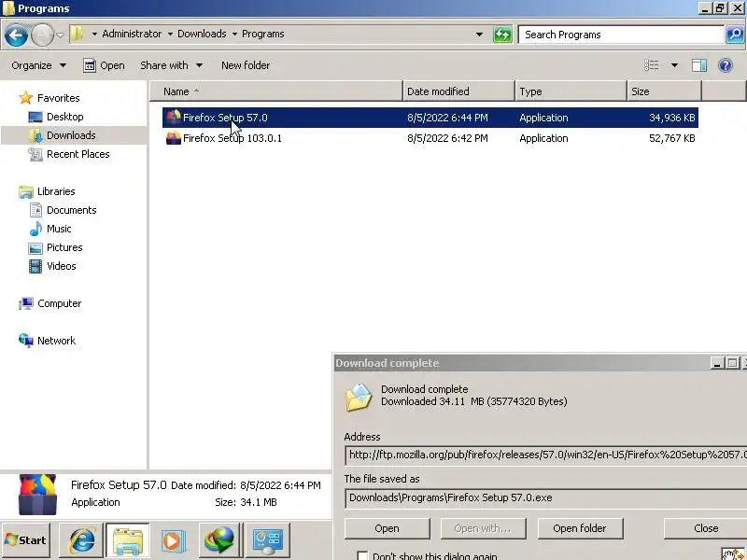Sort by the Type column header
The width and height of the screenshot is (747, 560).
coord(571,91)
